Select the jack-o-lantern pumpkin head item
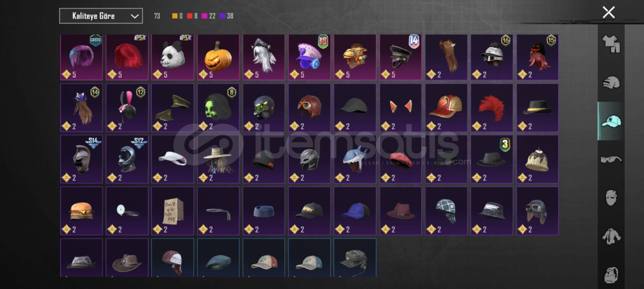The height and width of the screenshot is (289, 644). (x=218, y=57)
